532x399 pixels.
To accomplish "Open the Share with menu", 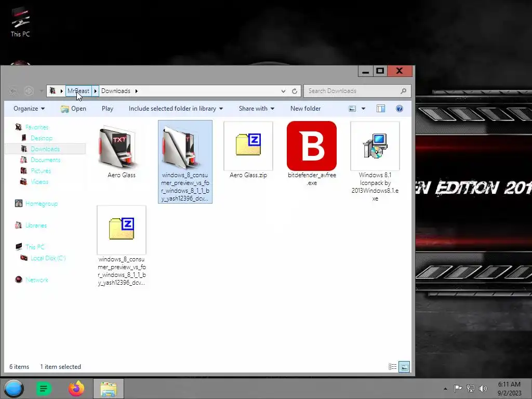I will (x=257, y=109).
